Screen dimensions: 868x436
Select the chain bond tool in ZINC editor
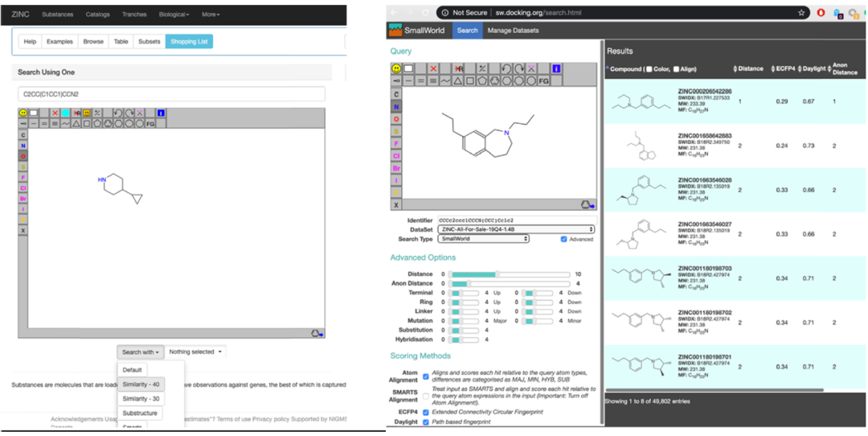[66, 124]
